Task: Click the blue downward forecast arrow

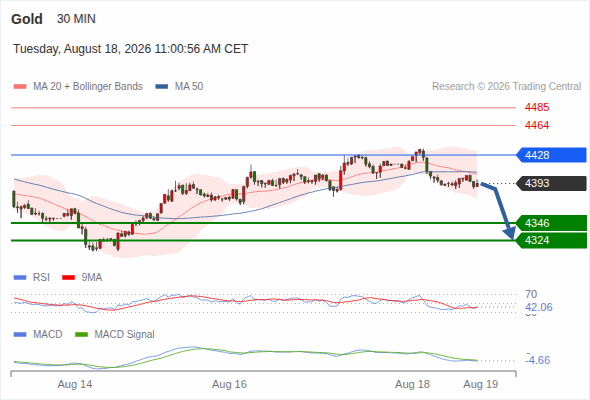Action: (499, 211)
